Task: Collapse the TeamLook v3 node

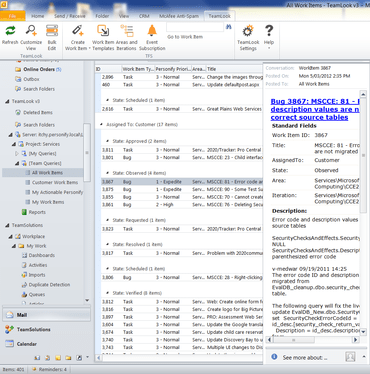Action: [7, 101]
